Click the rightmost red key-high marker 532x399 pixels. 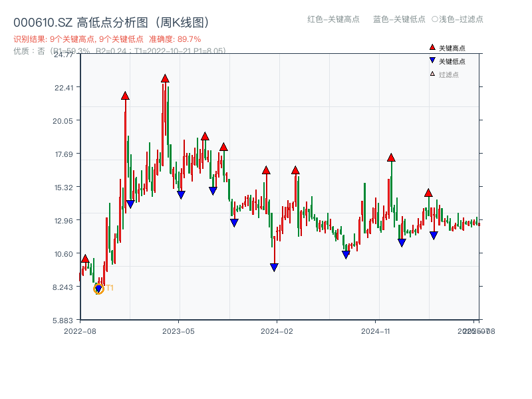(x=428, y=192)
